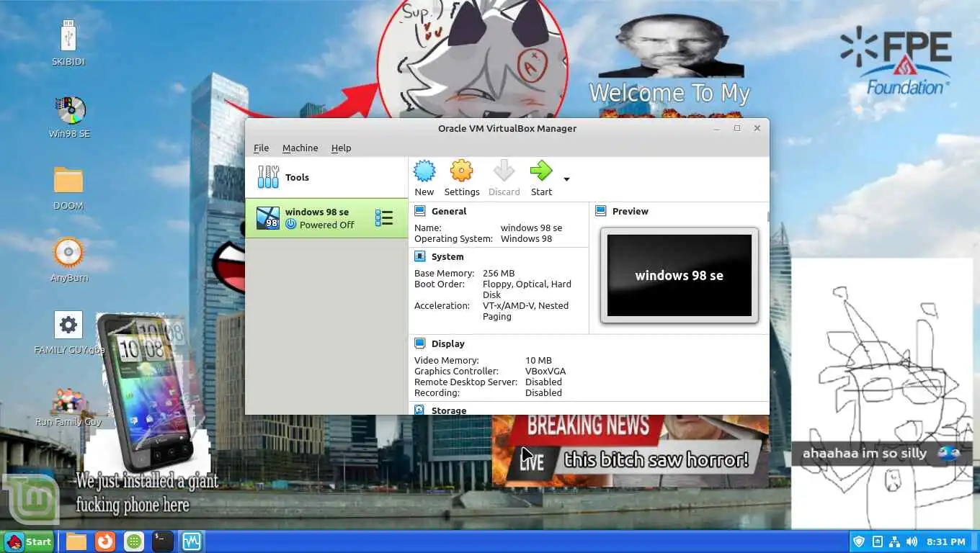The width and height of the screenshot is (980, 553).
Task: Click the Display section icon
Action: pos(419,343)
